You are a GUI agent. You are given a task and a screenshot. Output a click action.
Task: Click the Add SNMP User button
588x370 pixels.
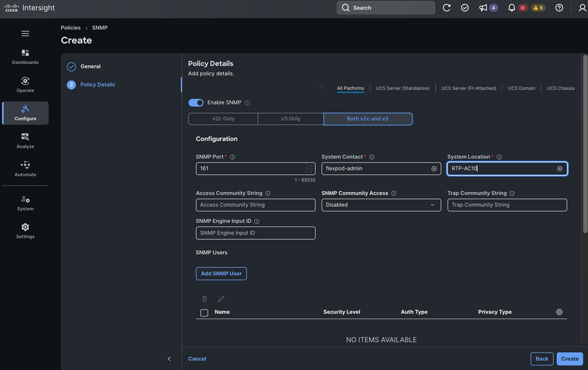tap(221, 274)
